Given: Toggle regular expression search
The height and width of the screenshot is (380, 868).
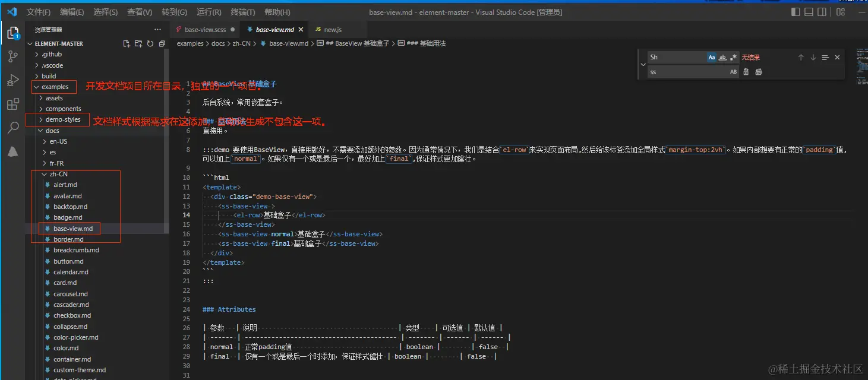Looking at the screenshot, I should (x=733, y=58).
